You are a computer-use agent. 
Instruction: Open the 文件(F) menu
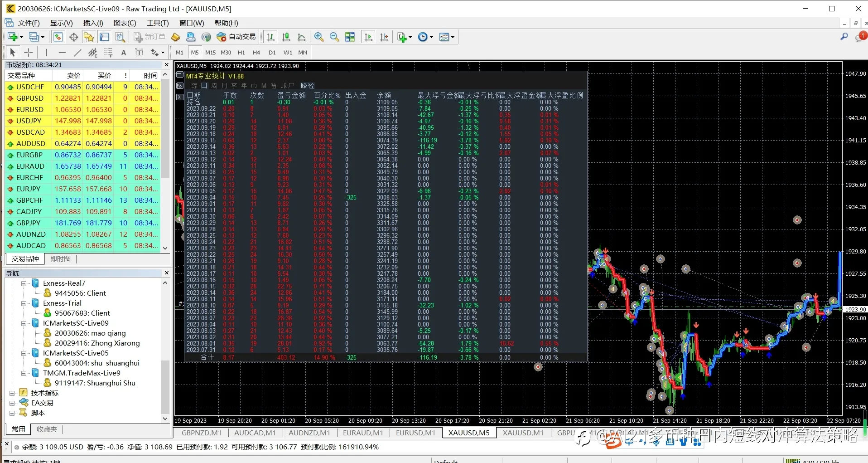(x=29, y=23)
